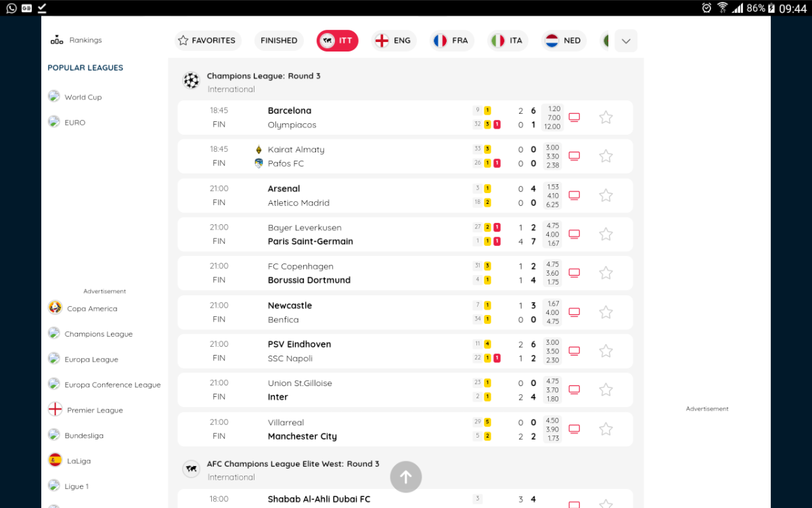Select the ENG country filter tab
812x508 pixels.
394,41
